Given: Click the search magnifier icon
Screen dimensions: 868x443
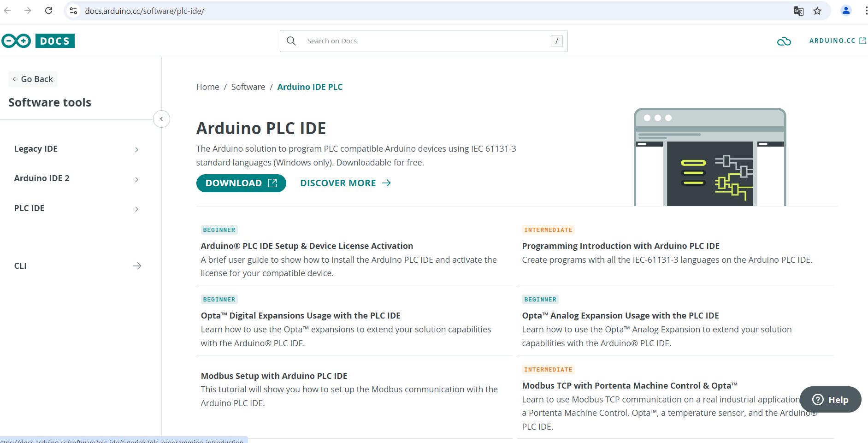Looking at the screenshot, I should coord(291,41).
